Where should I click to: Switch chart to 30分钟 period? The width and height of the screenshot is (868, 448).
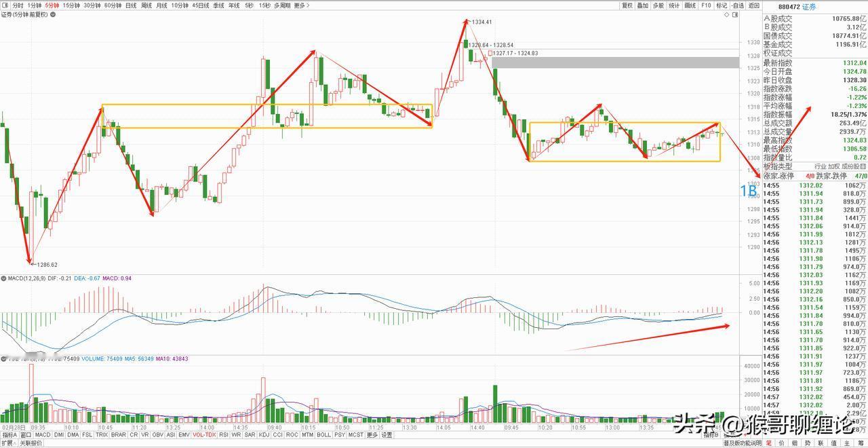[x=92, y=5]
